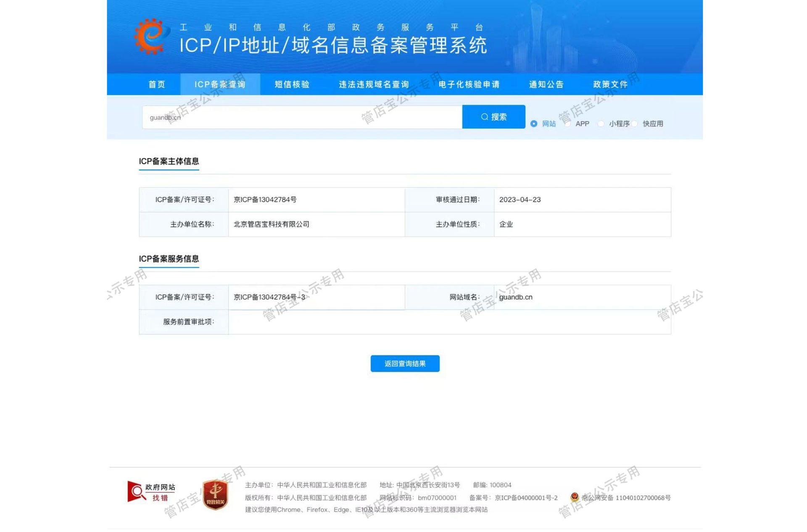
Task: Go to the 短信核验 tab
Action: click(292, 84)
